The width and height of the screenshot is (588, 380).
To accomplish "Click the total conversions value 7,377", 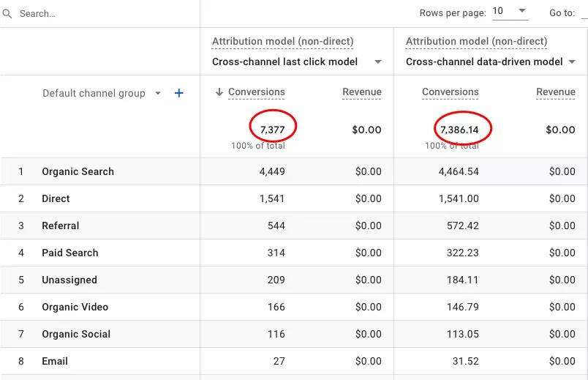I will [273, 130].
